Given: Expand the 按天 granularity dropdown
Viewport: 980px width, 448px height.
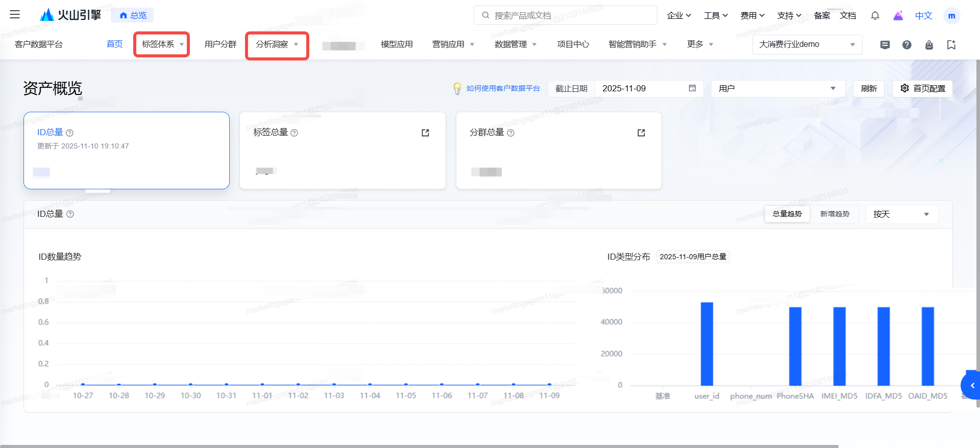Looking at the screenshot, I should point(901,214).
